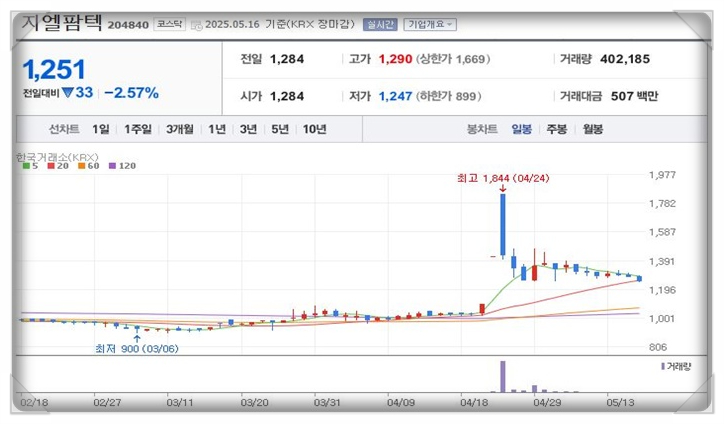Click the 거래대금 value 507 백만
This screenshot has height=424, width=724.
pos(634,96)
